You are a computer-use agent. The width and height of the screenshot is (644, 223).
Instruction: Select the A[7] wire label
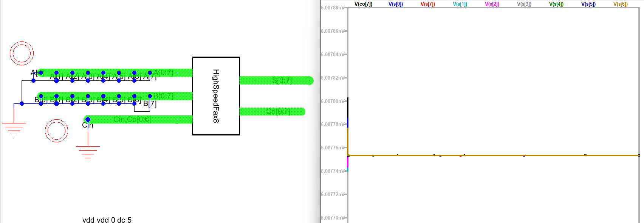point(150,77)
